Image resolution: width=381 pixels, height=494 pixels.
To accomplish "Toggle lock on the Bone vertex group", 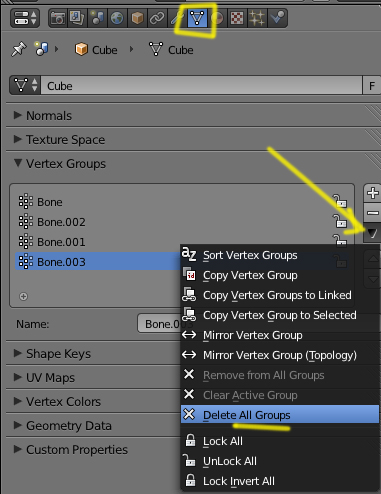I will pos(340,201).
